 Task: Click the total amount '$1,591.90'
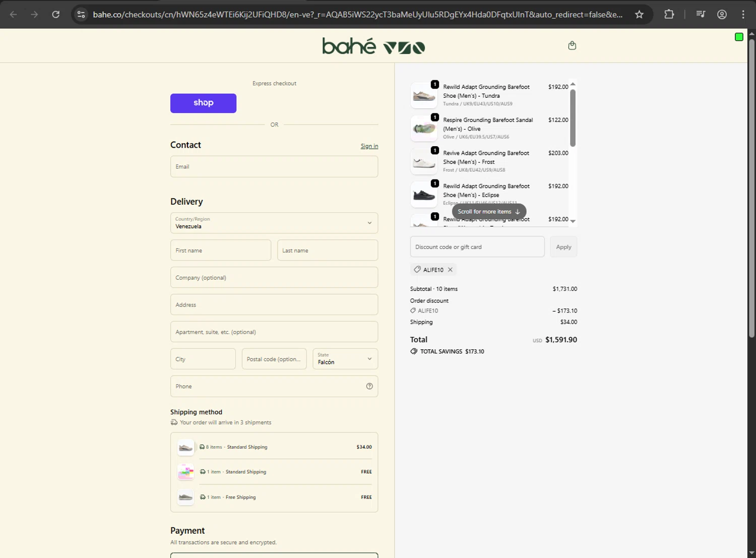click(x=561, y=340)
